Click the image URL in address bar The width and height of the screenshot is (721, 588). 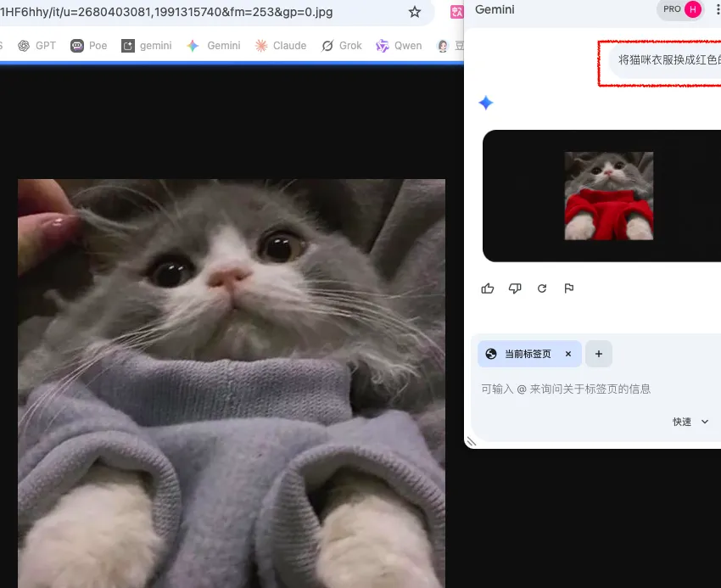pyautogui.click(x=166, y=12)
